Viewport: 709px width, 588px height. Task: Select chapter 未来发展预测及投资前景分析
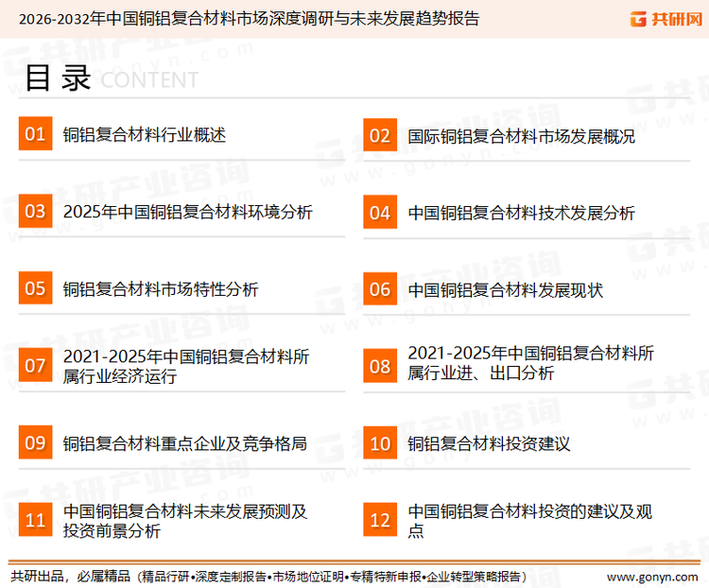click(185, 521)
